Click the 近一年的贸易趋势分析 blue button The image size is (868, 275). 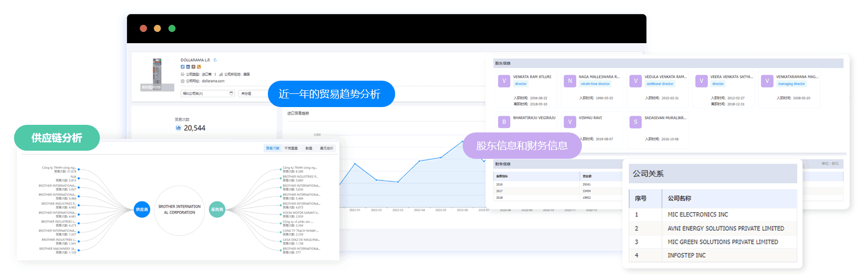point(331,94)
